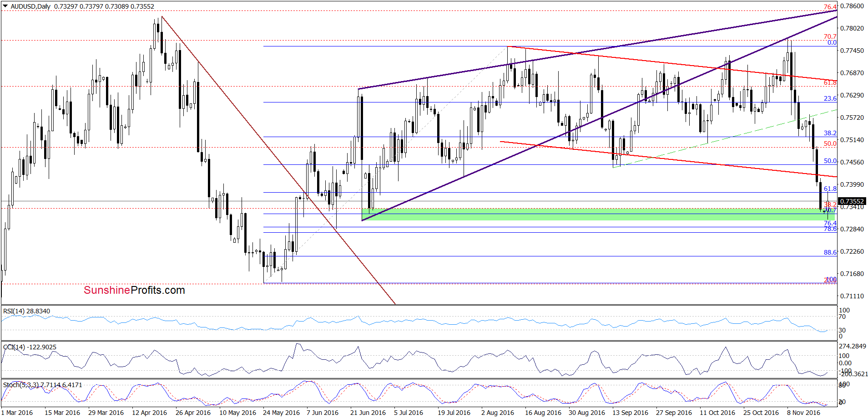Click the blue 23.6 Fibonacci level label
Screen dimensions: 868x419
point(830,98)
